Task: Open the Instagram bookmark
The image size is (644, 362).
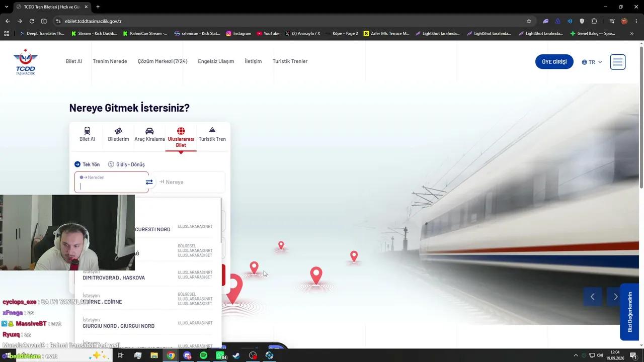Action: click(238, 34)
